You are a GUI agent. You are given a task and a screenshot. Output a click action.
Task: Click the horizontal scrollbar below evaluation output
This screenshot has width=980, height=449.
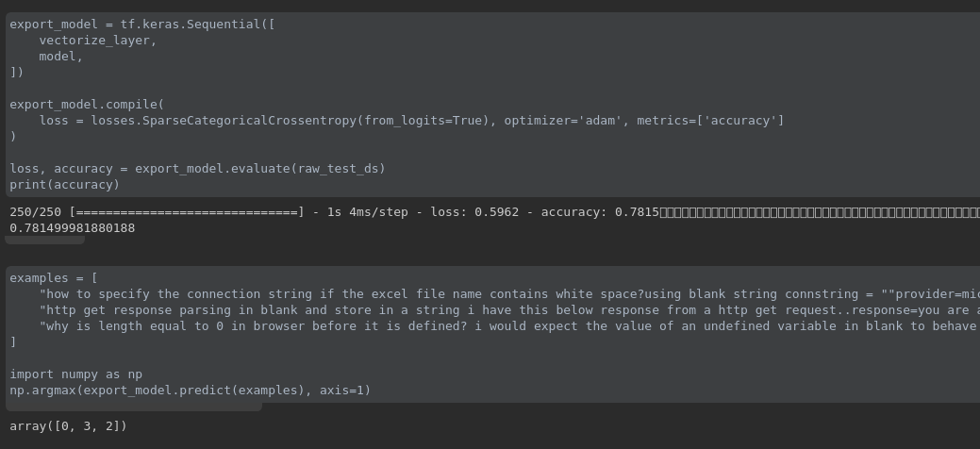44,241
